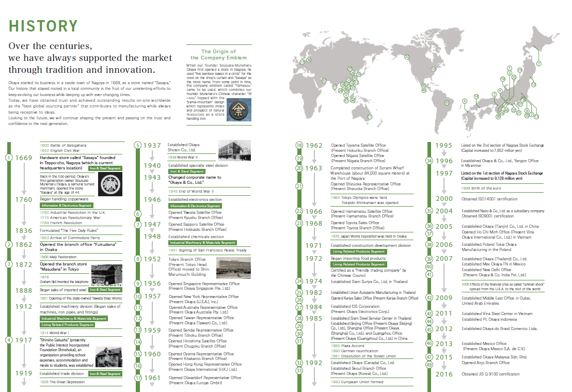Open the Masudana branch store photo at 1872
The height and width of the screenshot is (392, 572).
point(106,275)
